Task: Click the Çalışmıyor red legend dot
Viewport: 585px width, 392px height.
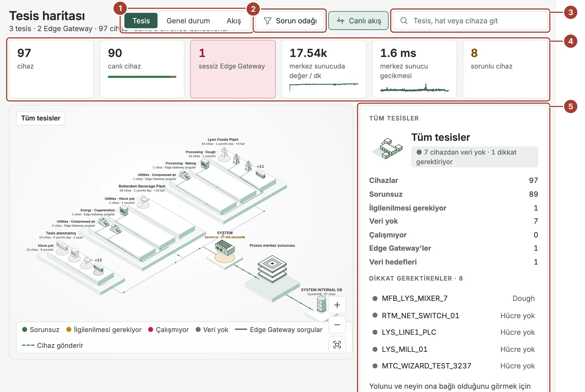Action: [150, 330]
